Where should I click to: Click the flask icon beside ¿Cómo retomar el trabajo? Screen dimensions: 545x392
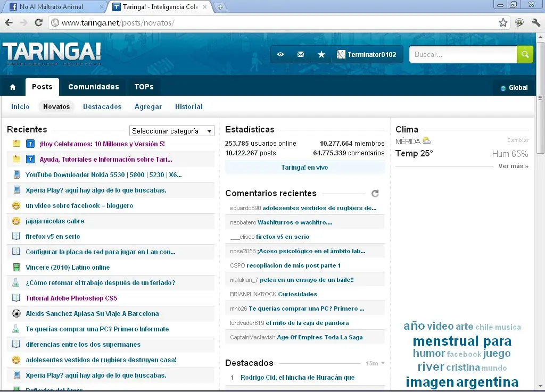(15, 282)
